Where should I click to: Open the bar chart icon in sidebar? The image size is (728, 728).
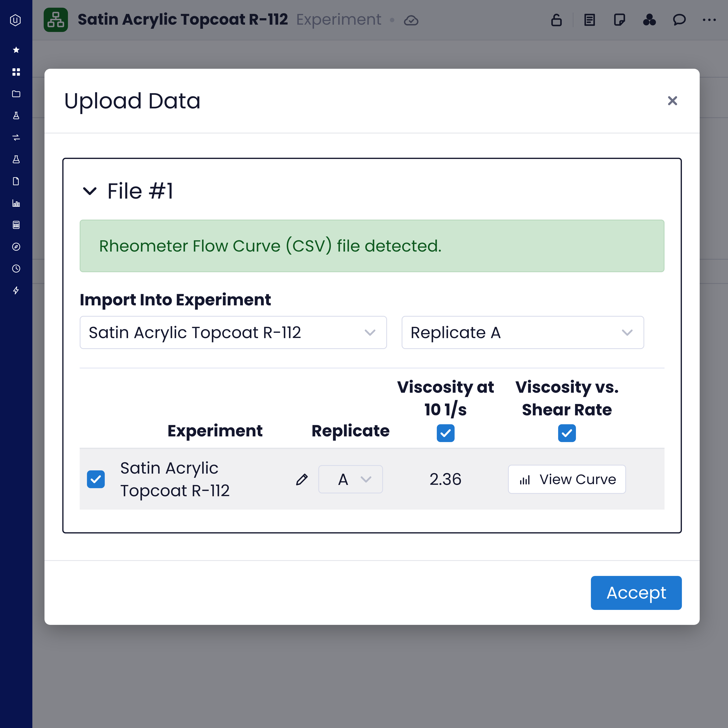(16, 203)
